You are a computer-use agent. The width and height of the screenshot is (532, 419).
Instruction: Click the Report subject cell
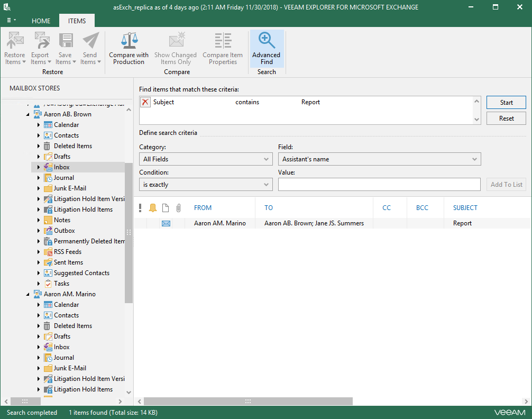(462, 223)
